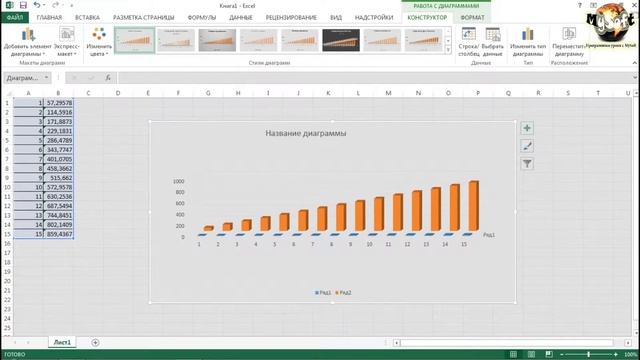Open the ДАННЫЕ tab

(x=241, y=18)
